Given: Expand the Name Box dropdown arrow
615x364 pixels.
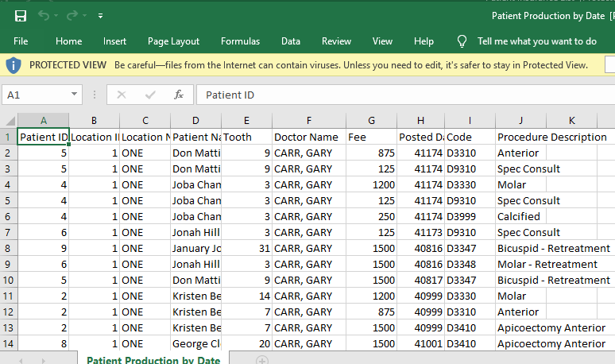Looking at the screenshot, I should tap(75, 95).
